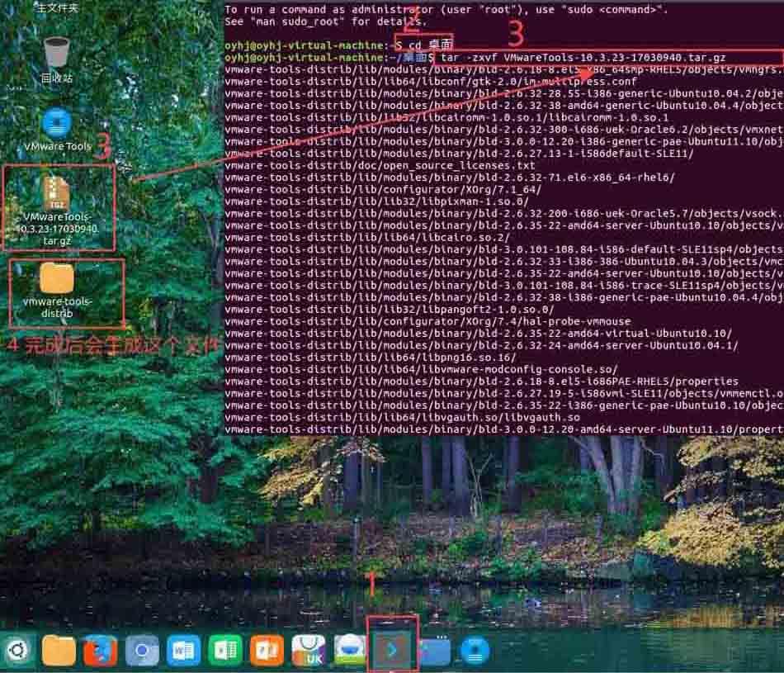The height and width of the screenshot is (673, 784).
Task: Click the tar -zxvf command line in terminal
Action: pos(583,58)
